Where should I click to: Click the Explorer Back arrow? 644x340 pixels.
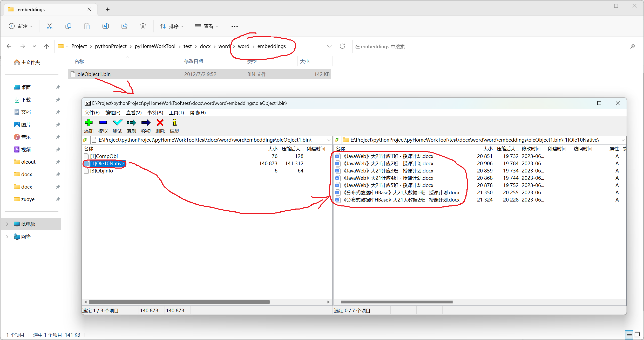(9, 46)
